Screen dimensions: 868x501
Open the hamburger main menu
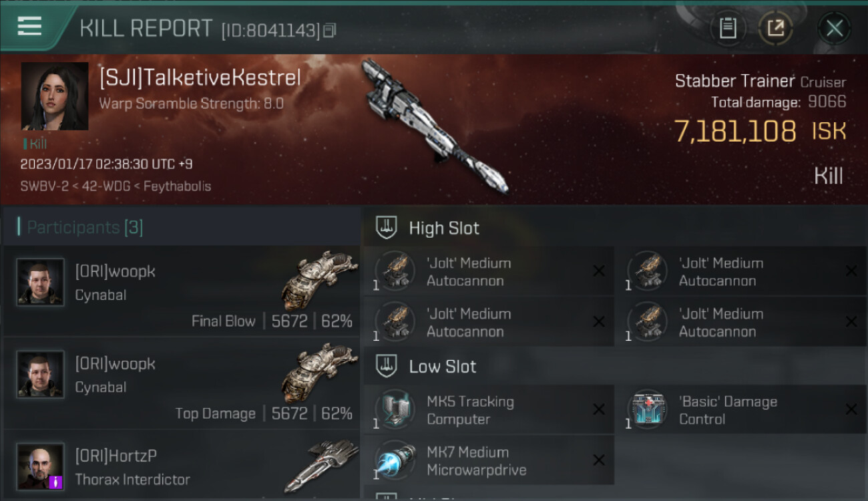pyautogui.click(x=29, y=27)
